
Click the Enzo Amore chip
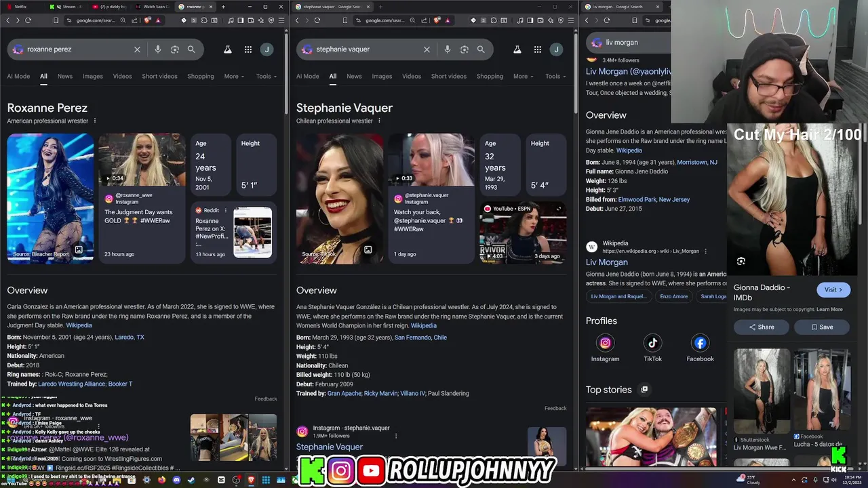click(x=673, y=296)
